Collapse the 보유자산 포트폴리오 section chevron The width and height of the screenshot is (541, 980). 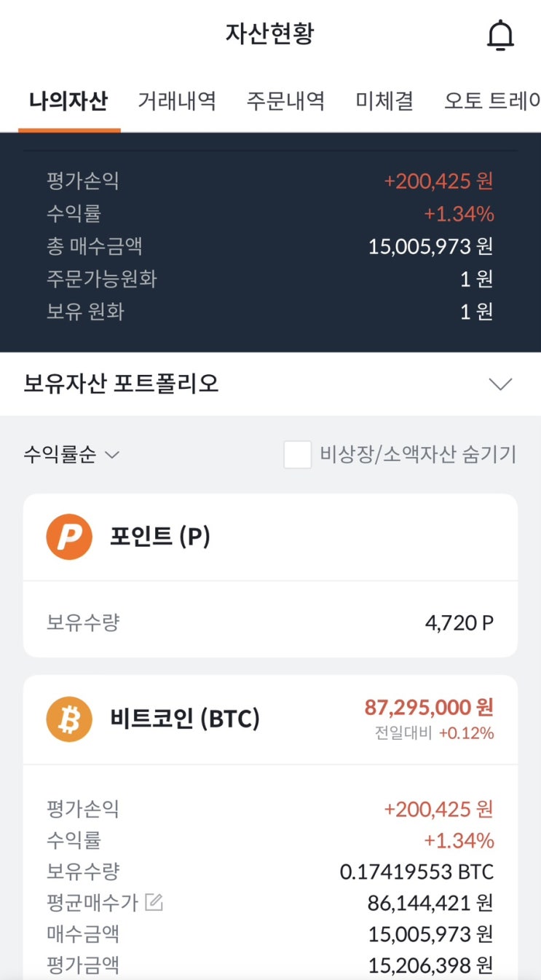(500, 384)
